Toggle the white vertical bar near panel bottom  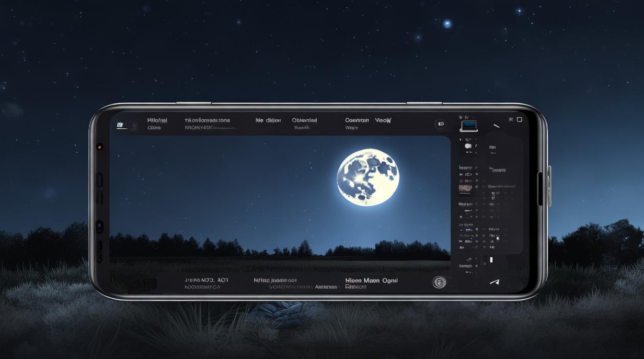[491, 260]
